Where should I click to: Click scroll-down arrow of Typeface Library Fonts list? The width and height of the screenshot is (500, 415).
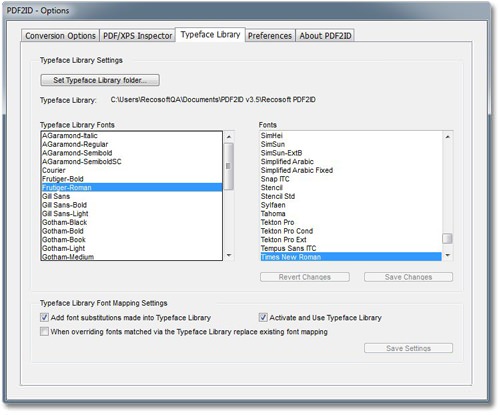229,255
